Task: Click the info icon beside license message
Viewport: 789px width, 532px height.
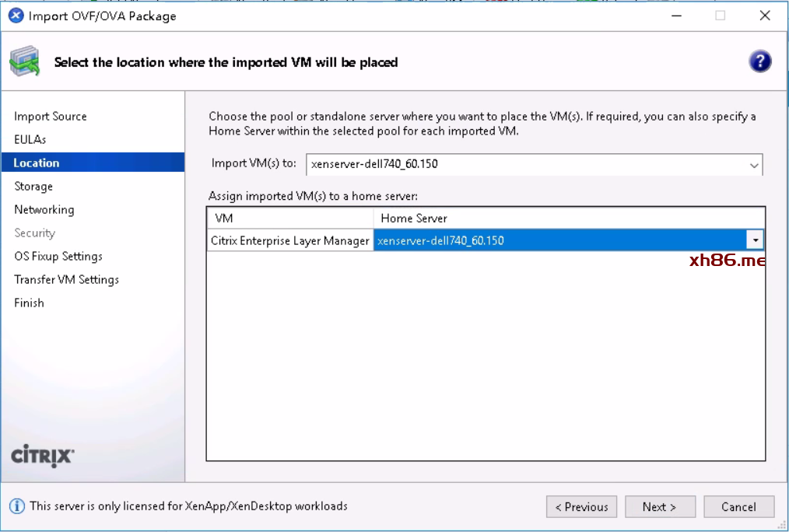Action: (17, 506)
